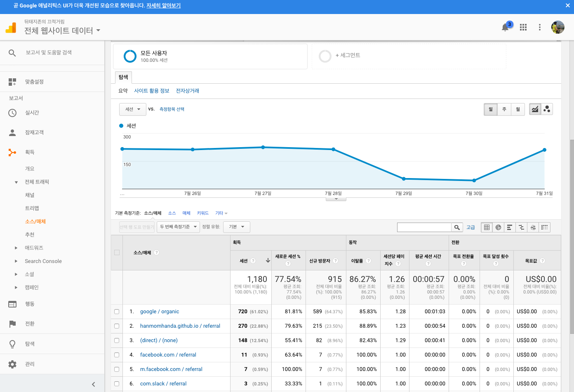Click the 7월 30일 chart data point
This screenshot has height=392, width=574.
pyautogui.click(x=474, y=181)
